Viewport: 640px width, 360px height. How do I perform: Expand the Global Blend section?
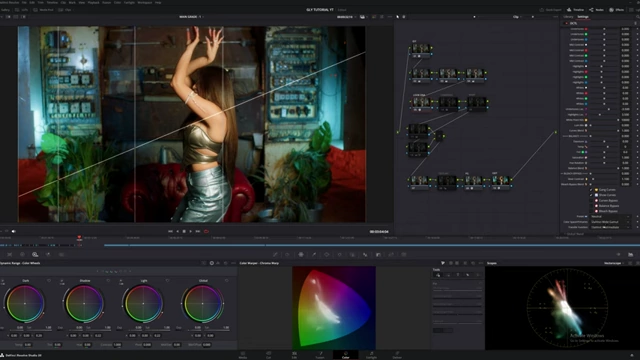coord(574,234)
